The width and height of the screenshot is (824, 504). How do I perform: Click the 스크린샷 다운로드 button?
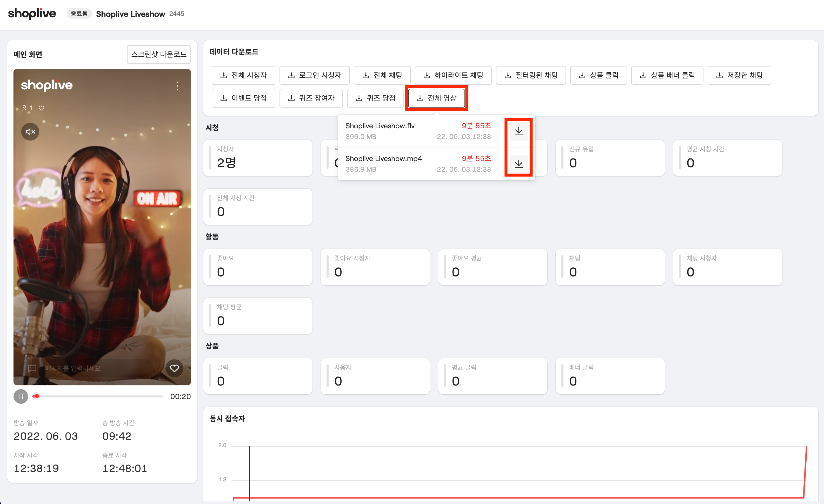pos(159,54)
